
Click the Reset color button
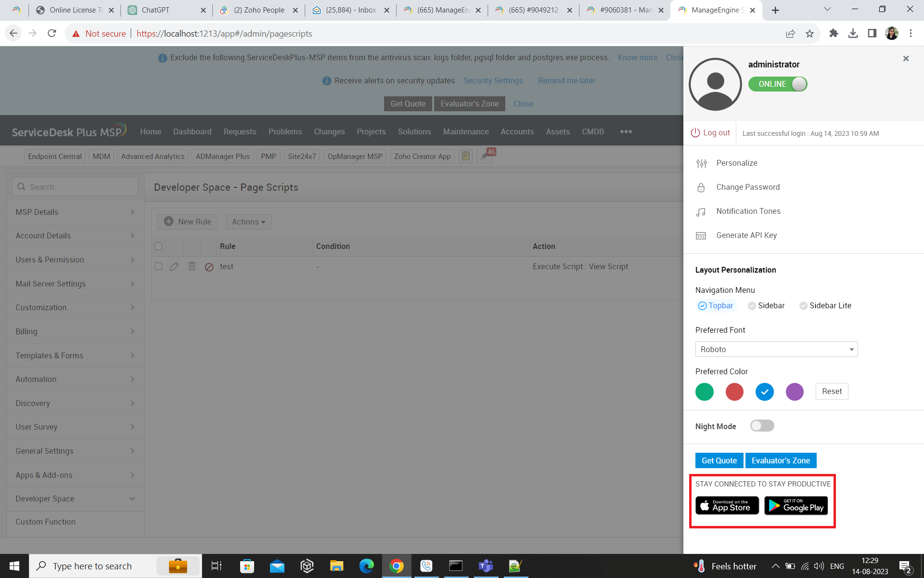[x=832, y=391]
